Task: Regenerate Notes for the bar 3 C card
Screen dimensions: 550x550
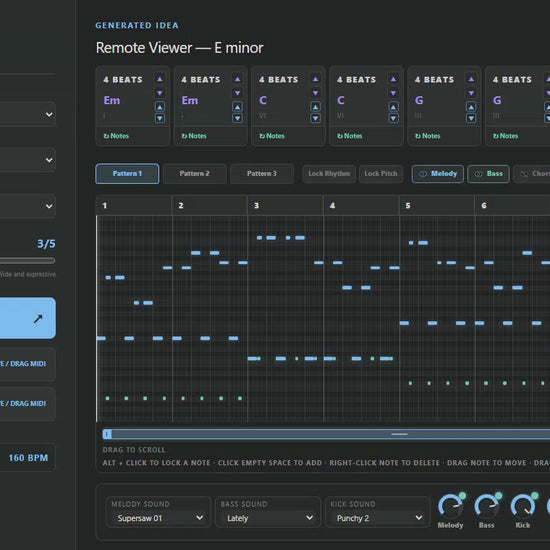Action: pos(272,136)
